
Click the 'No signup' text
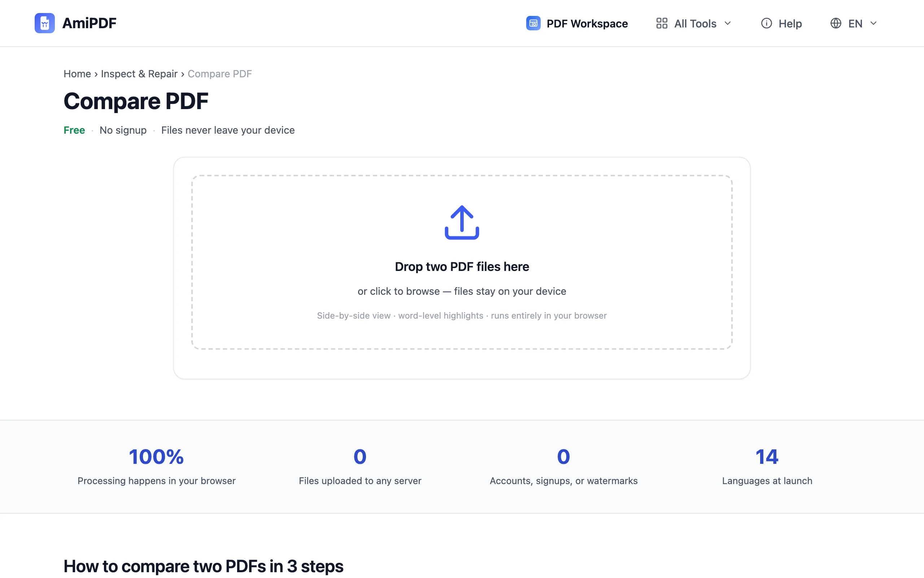123,130
